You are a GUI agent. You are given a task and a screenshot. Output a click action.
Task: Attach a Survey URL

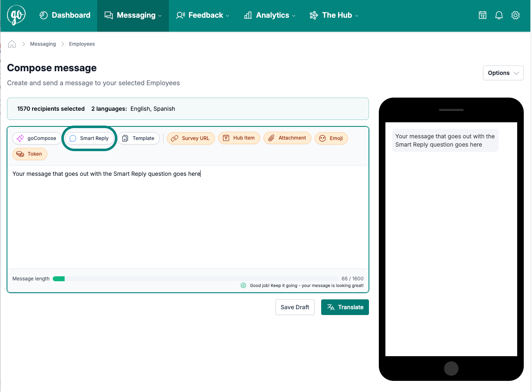pyautogui.click(x=190, y=138)
